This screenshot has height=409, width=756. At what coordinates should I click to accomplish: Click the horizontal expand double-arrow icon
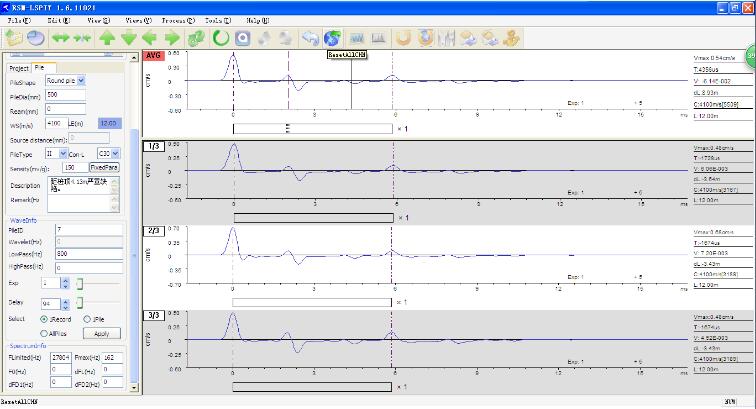pos(60,38)
